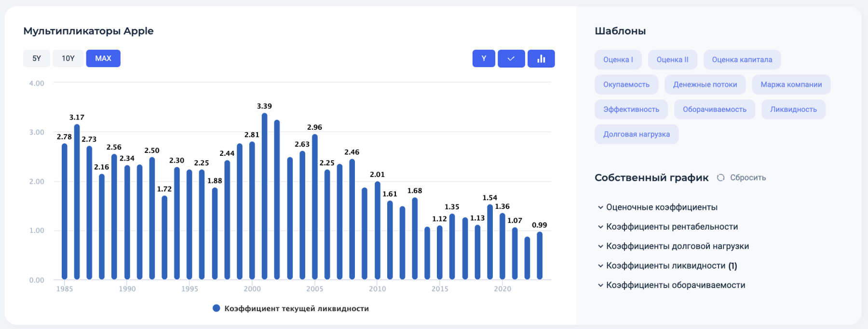Click the 2000 x-axis label
This screenshot has height=329, width=868.
pos(252,289)
